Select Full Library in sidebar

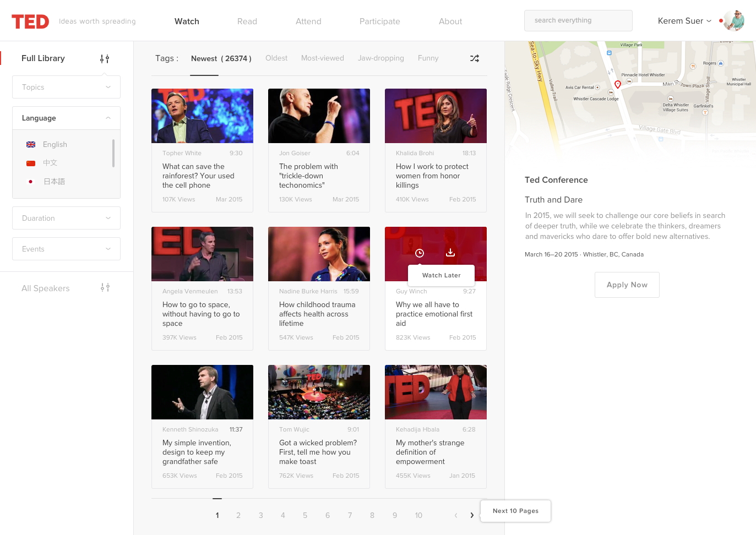(x=43, y=58)
